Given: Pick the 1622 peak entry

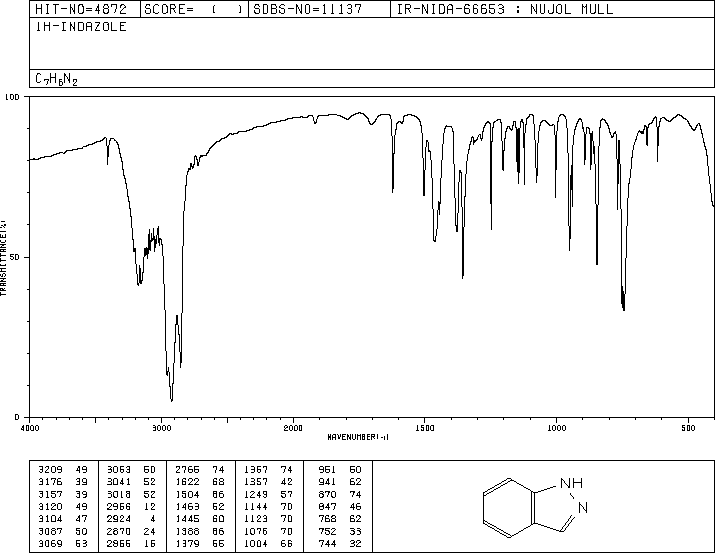Looking at the screenshot, I should tap(187, 482).
